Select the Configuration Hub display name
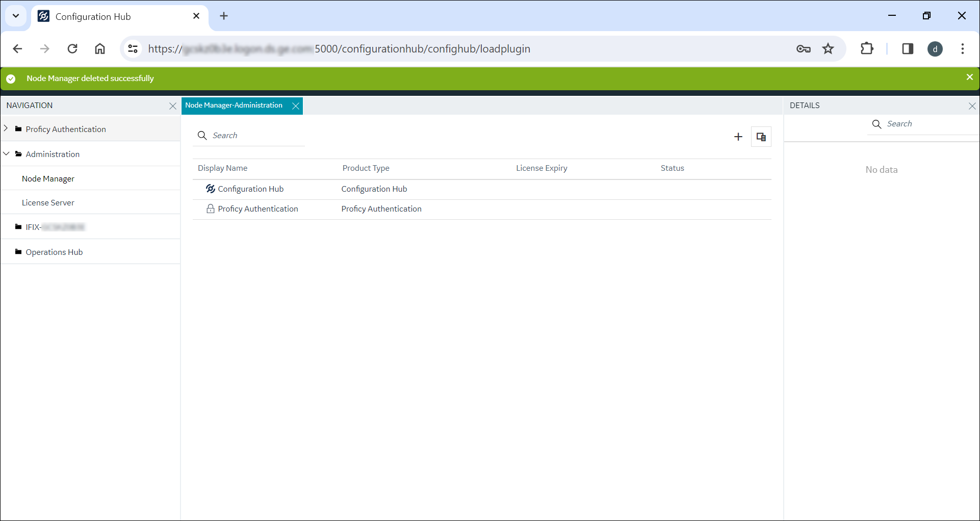This screenshot has width=980, height=521. [x=250, y=189]
